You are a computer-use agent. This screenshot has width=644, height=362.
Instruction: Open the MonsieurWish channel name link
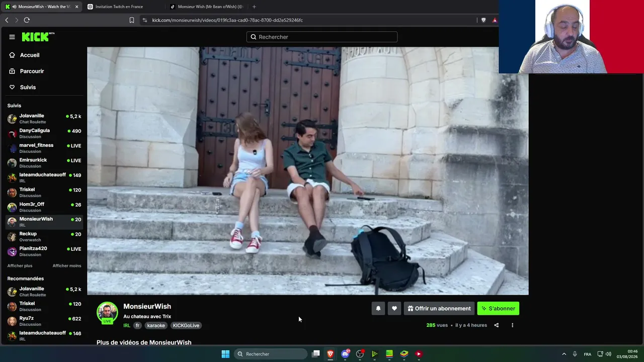147,306
